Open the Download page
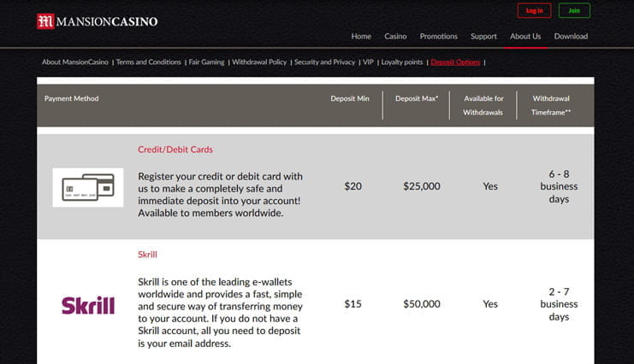This screenshot has width=634, height=364. 571,37
